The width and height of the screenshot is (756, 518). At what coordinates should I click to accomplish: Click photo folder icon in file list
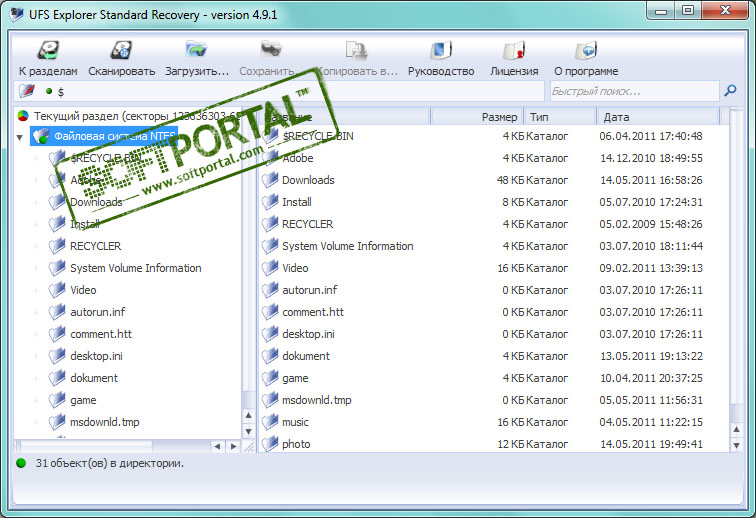270,444
